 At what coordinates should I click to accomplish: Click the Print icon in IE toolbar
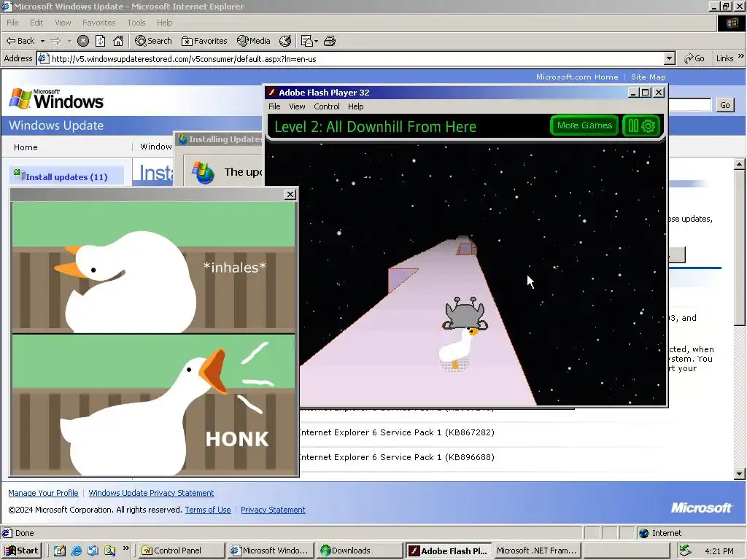coord(330,41)
